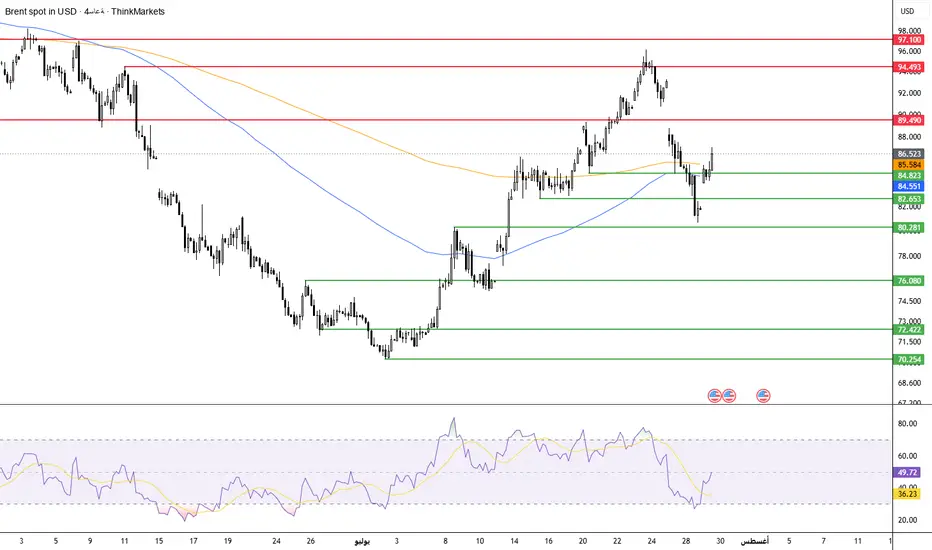The image size is (932, 550).
Task: Click the يوليو month label on time axis
Action: pos(362,542)
